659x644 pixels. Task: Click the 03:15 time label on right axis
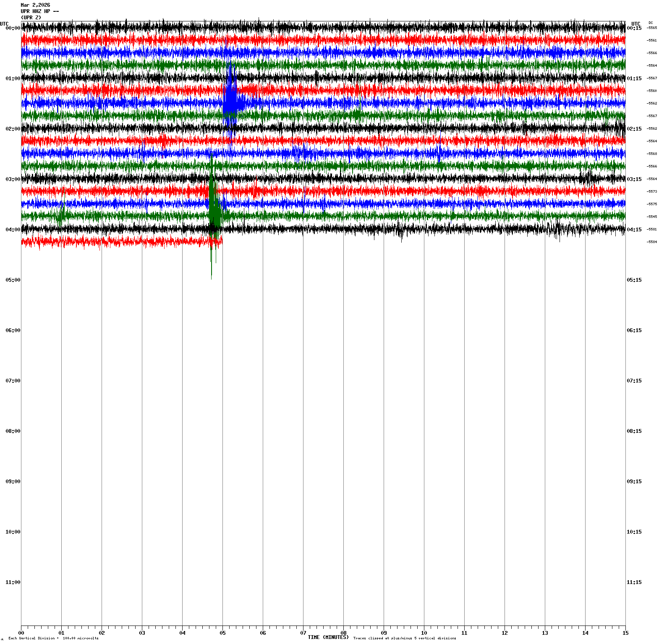634,179
